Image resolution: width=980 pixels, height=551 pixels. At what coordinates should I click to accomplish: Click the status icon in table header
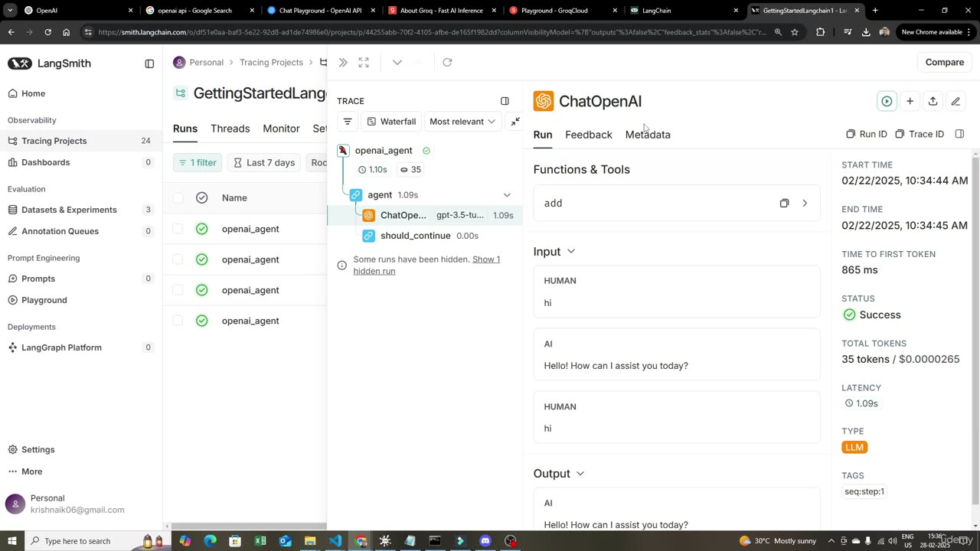[201, 197]
